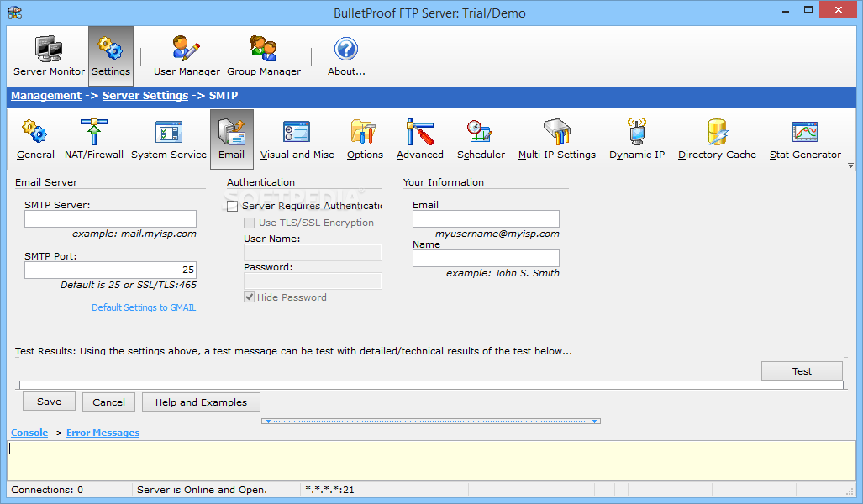The height and width of the screenshot is (504, 863).
Task: Click the Cancel button
Action: coord(109,402)
